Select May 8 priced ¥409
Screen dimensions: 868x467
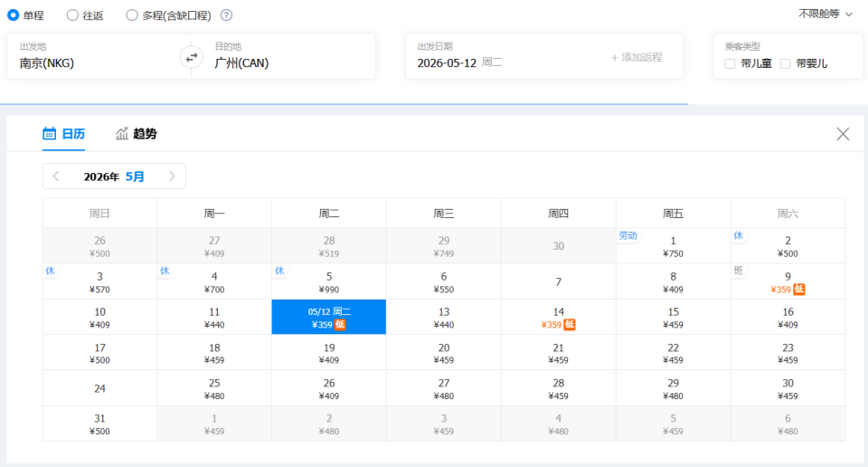(x=673, y=281)
